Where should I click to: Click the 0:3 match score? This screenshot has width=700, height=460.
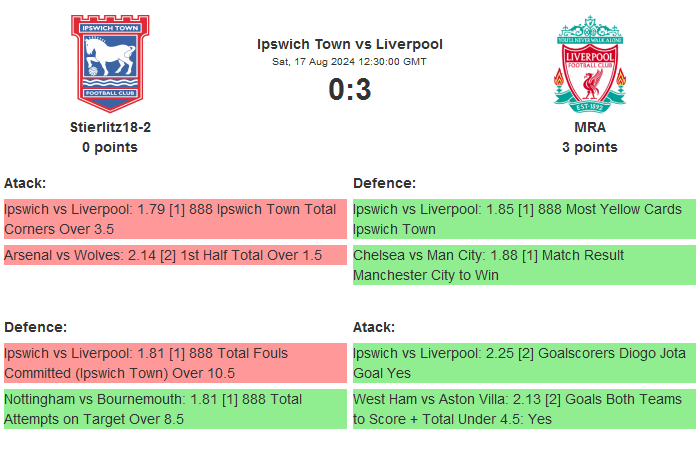click(x=350, y=90)
